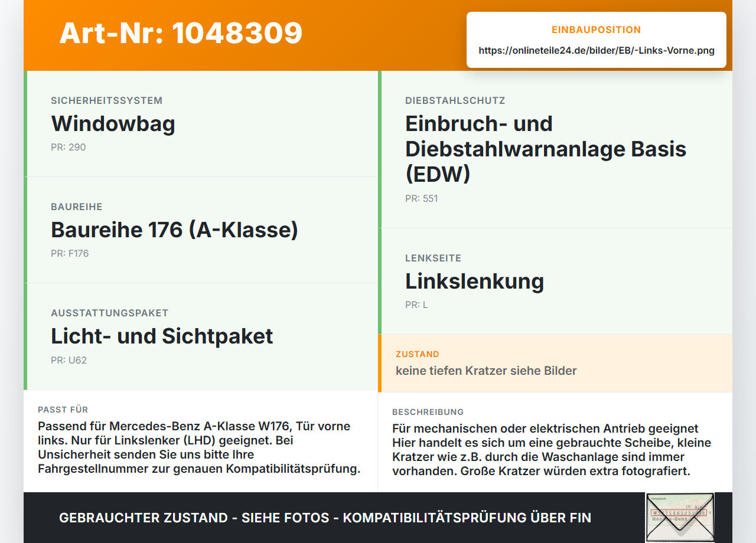Click the envelope thumbnail in the footer

680,518
